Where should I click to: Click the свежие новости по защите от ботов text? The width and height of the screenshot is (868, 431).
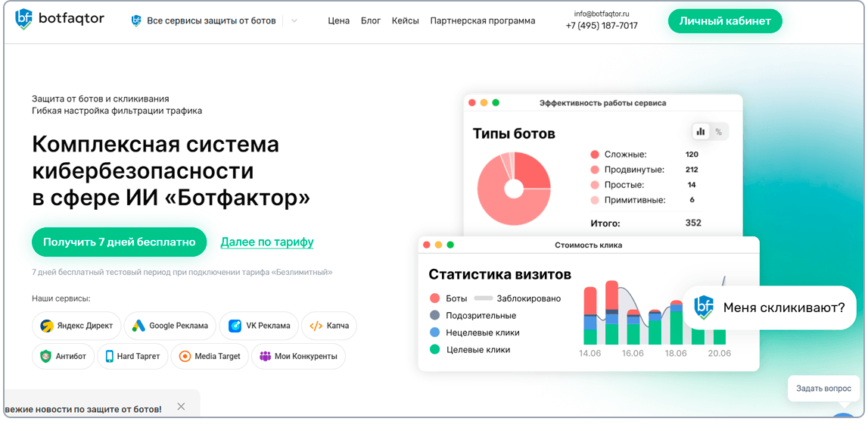[83, 409]
